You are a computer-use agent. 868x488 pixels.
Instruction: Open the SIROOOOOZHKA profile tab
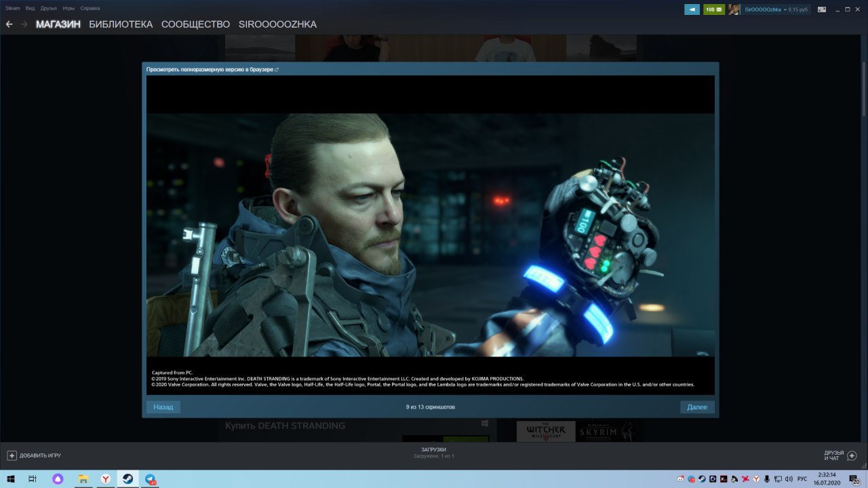[x=277, y=24]
